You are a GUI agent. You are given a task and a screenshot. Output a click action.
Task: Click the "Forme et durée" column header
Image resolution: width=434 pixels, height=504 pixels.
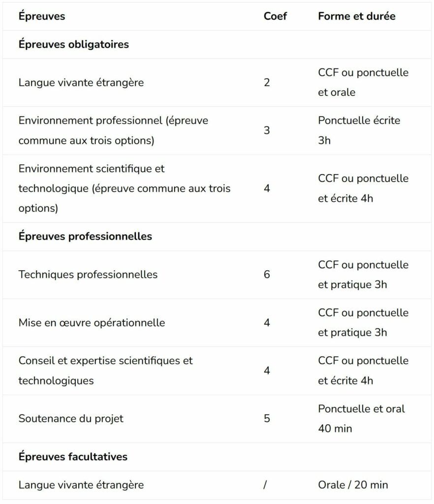tap(356, 16)
